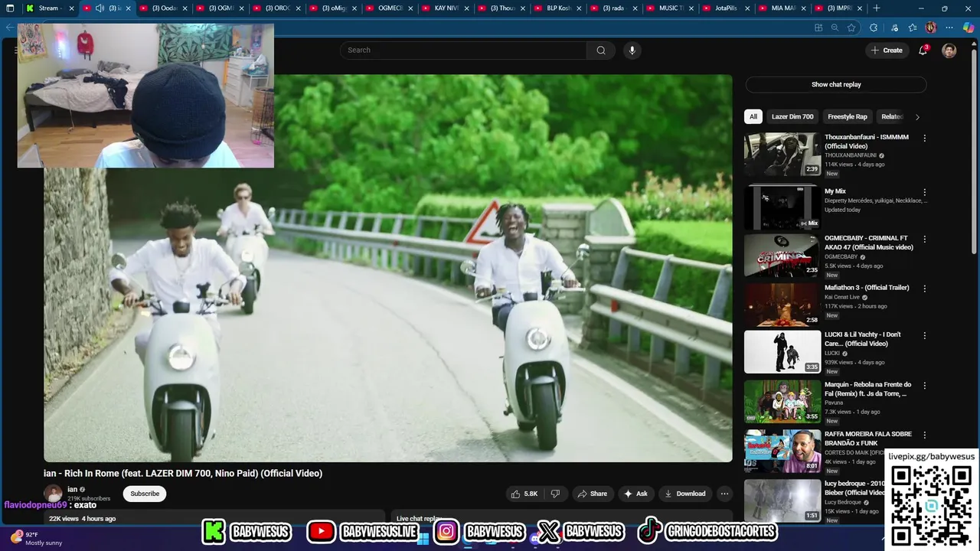Open browser profile avatar

(x=931, y=28)
